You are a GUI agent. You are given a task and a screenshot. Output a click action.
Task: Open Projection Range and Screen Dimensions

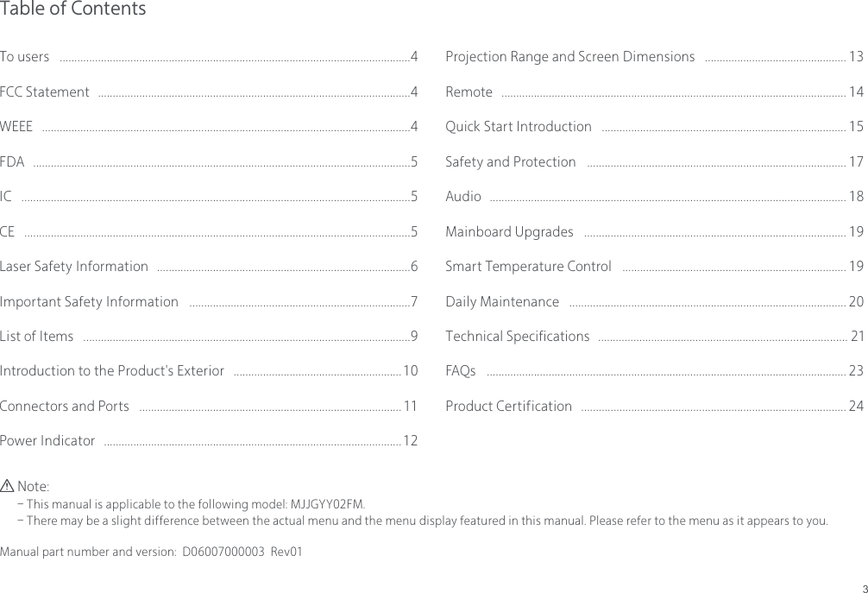[x=570, y=57]
